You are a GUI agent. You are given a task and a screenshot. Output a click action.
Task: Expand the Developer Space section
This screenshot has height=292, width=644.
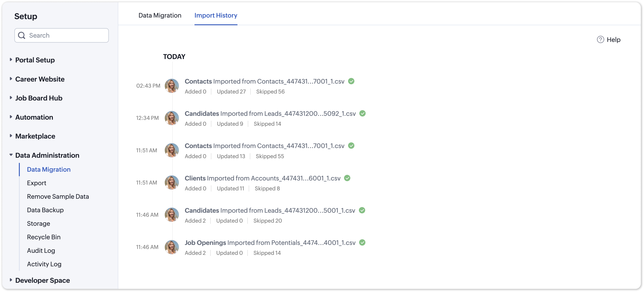(11, 280)
